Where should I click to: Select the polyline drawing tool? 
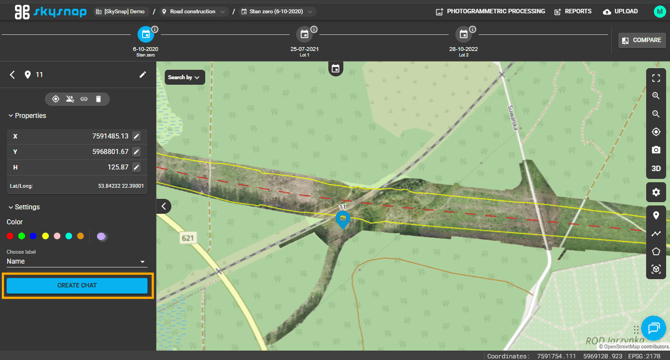click(x=656, y=234)
